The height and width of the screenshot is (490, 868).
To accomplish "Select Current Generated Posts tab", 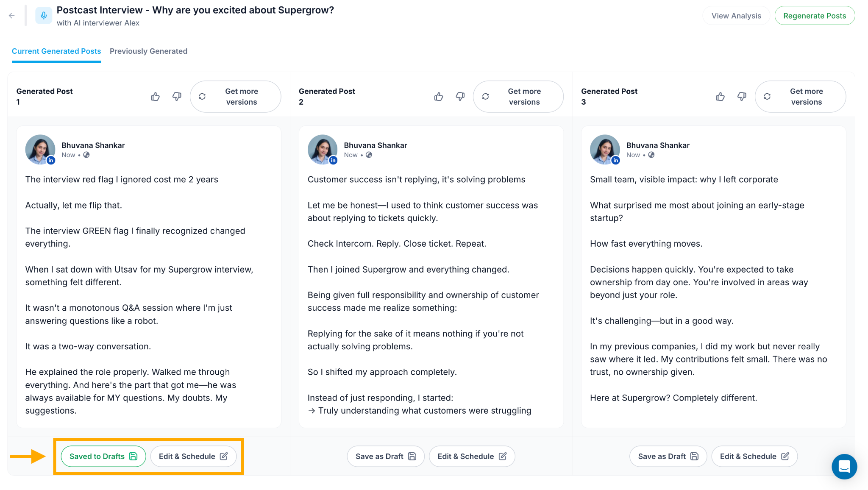I will point(56,51).
